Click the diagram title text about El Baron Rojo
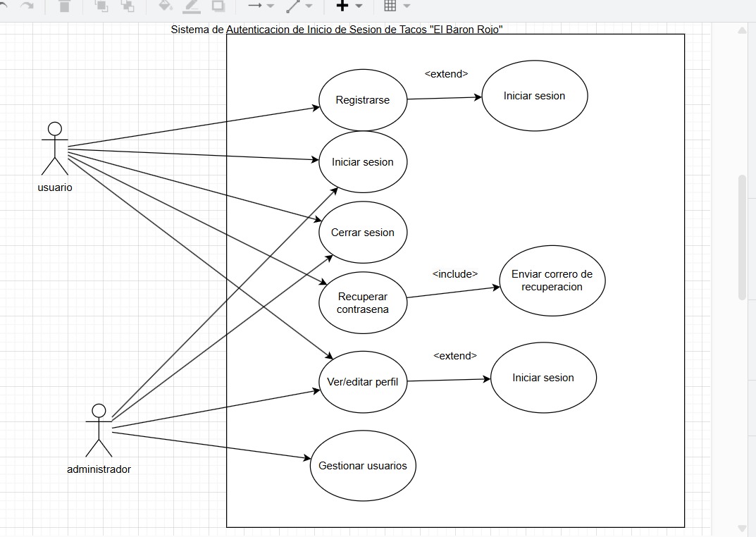This screenshot has height=537, width=756. pyautogui.click(x=337, y=30)
